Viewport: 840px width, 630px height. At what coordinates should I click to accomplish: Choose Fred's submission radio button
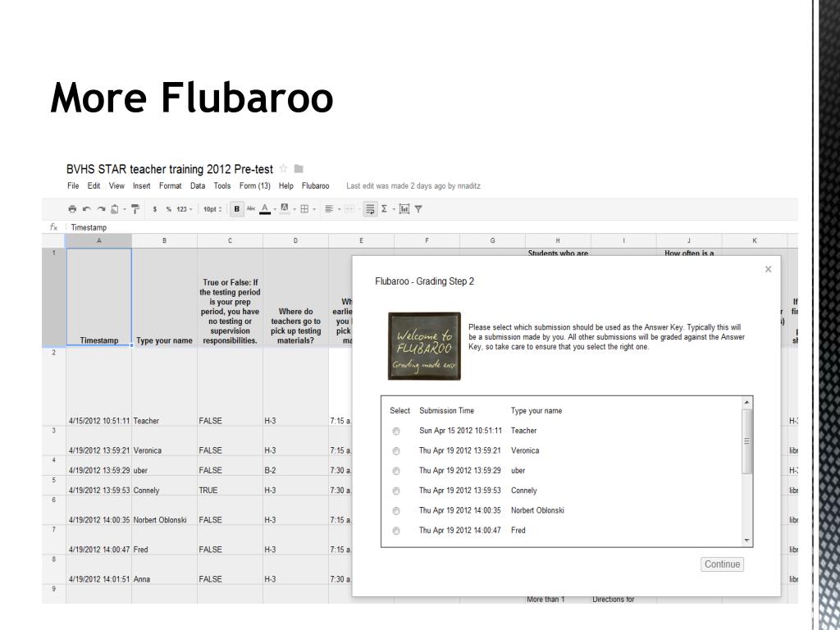click(x=396, y=531)
